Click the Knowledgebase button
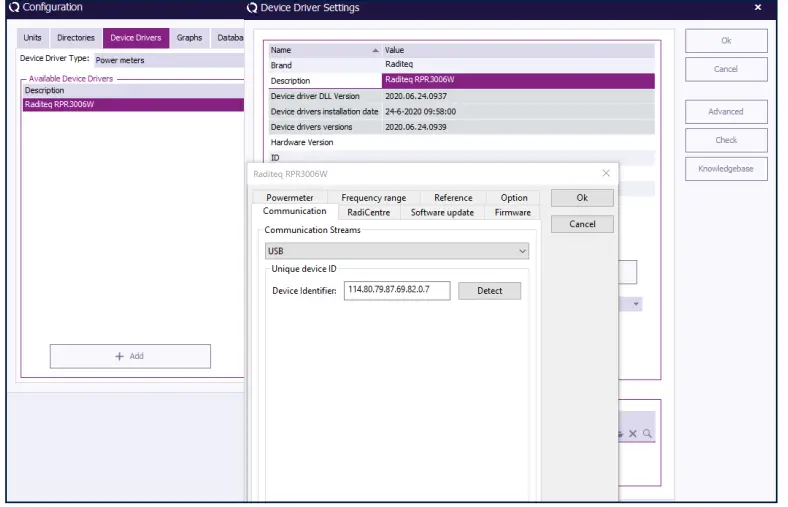 (725, 169)
